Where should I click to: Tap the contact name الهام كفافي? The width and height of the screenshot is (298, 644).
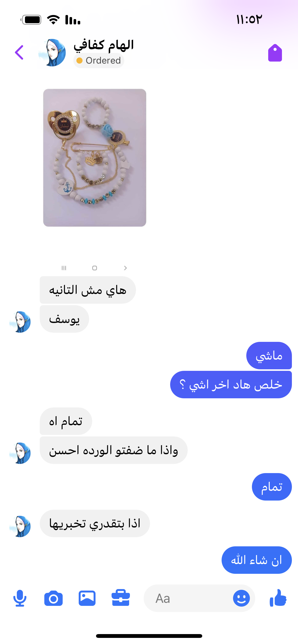click(104, 45)
